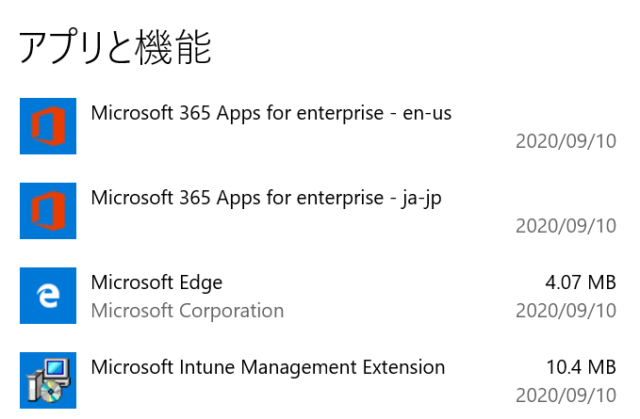
Task: Click the install date of Intune extension
Action: point(566,395)
